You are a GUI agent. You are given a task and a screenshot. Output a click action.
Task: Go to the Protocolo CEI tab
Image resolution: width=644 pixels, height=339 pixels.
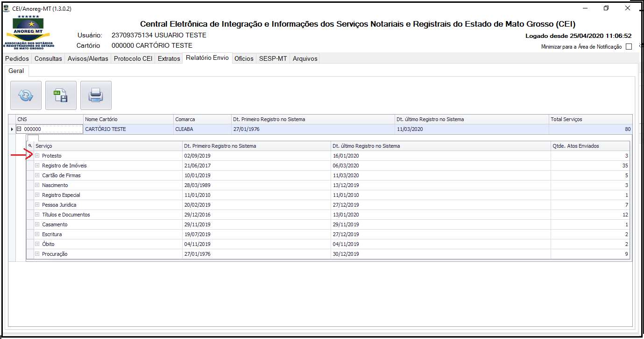coord(133,58)
